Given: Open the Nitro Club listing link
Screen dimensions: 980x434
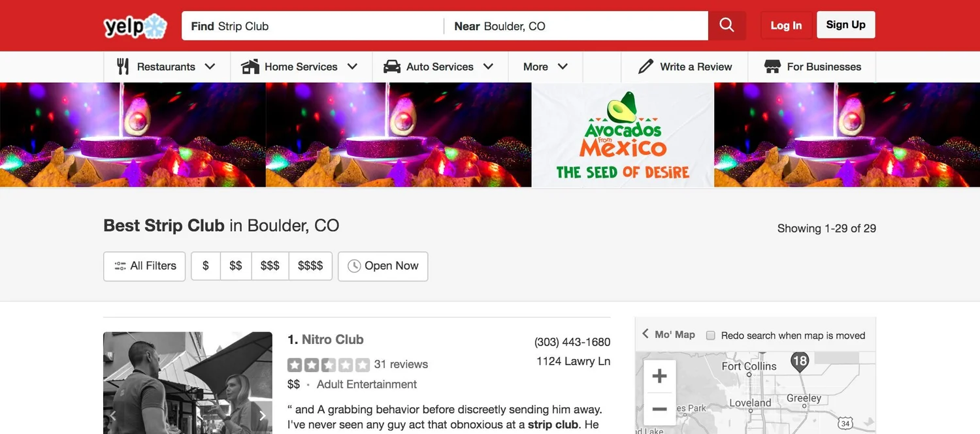Looking at the screenshot, I should coord(333,339).
